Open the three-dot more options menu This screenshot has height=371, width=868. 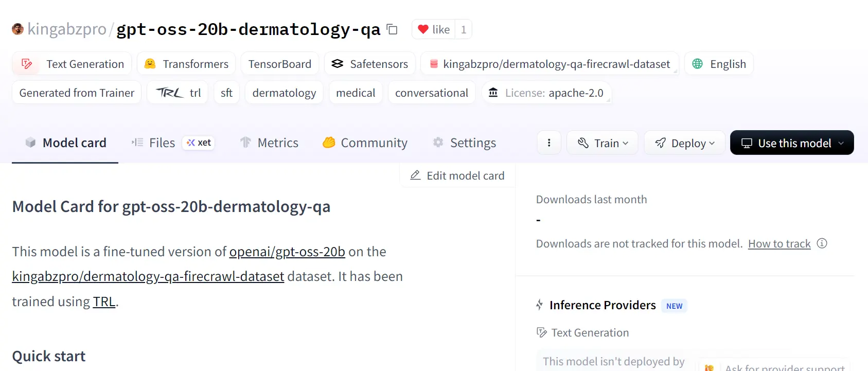coord(549,143)
